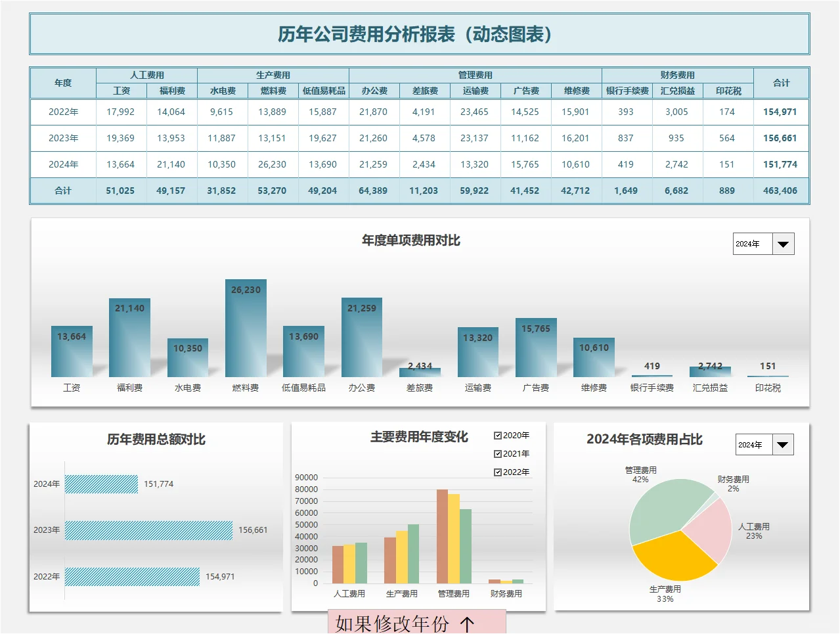Toggle the 2020年 checkbox
Viewport: 840px width, 634px height.
pyautogui.click(x=497, y=434)
